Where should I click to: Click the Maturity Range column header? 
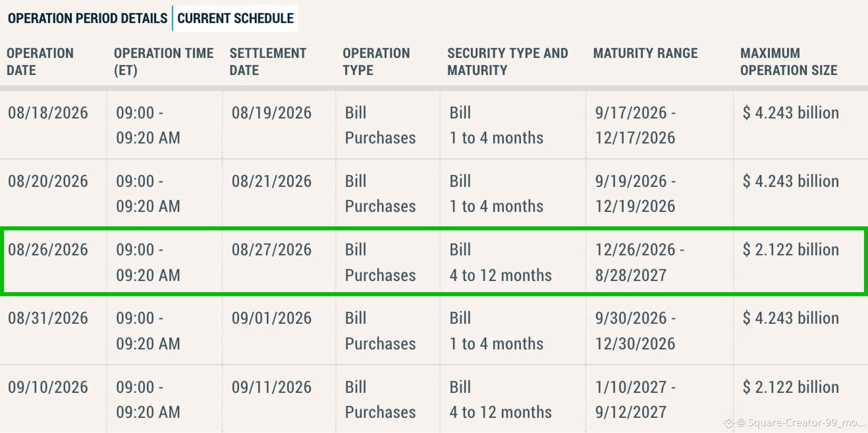coord(645,53)
